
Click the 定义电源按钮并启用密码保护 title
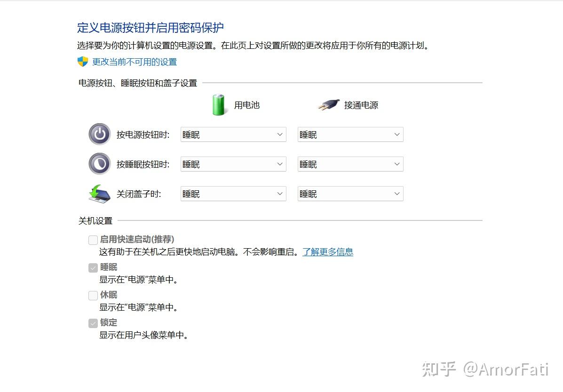pyautogui.click(x=151, y=27)
